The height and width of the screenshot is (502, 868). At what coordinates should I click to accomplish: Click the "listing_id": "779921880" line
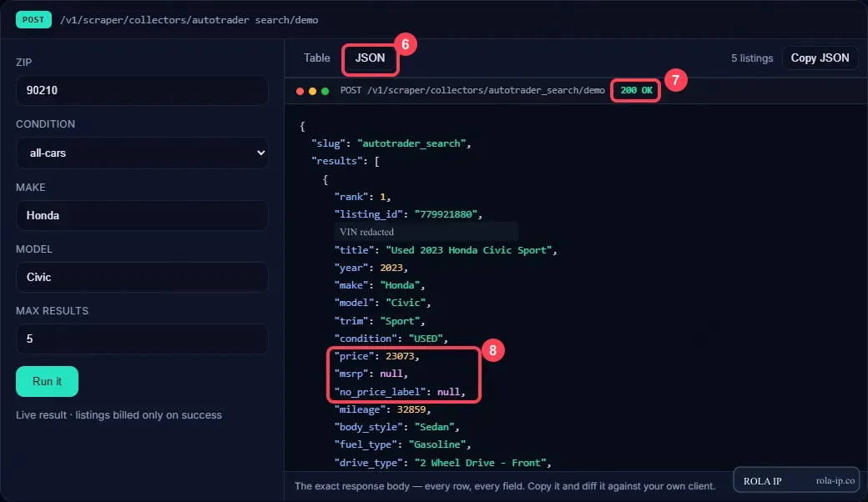tap(408, 214)
